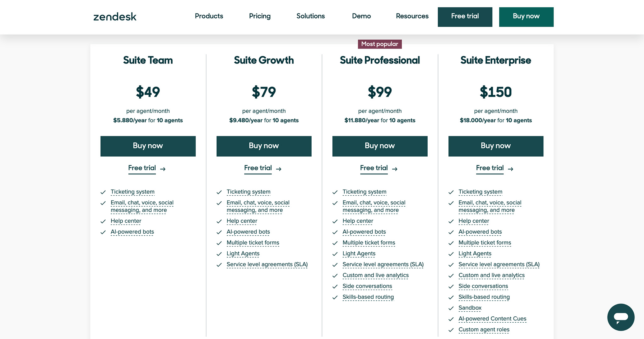
Task: Click the checkmark next to Suite Team Ticketing system
Action: pos(103,192)
